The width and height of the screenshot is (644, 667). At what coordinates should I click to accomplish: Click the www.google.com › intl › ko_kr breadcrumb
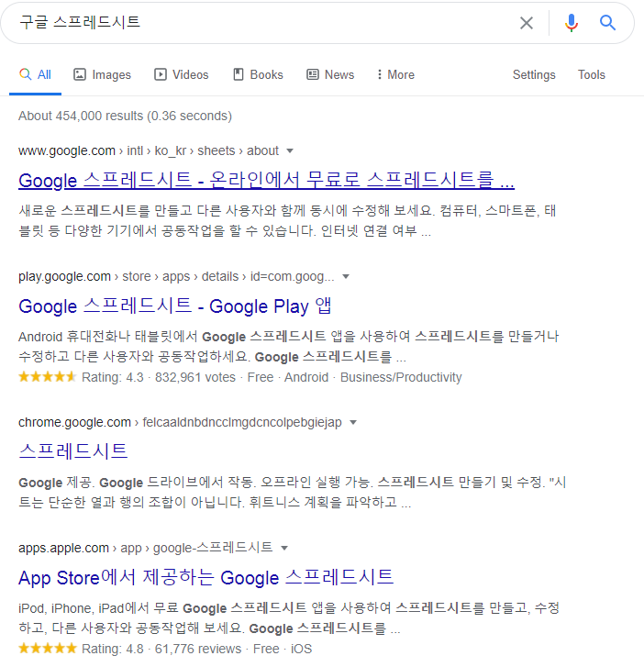click(x=149, y=151)
